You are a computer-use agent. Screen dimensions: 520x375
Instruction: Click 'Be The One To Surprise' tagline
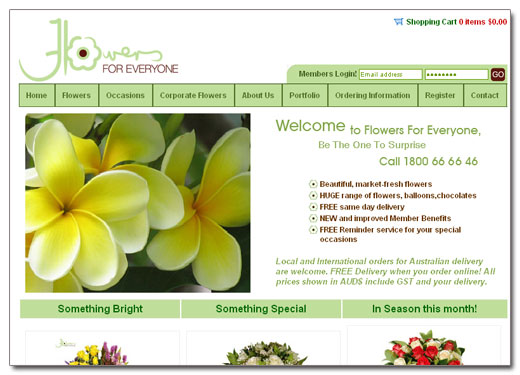(x=372, y=145)
